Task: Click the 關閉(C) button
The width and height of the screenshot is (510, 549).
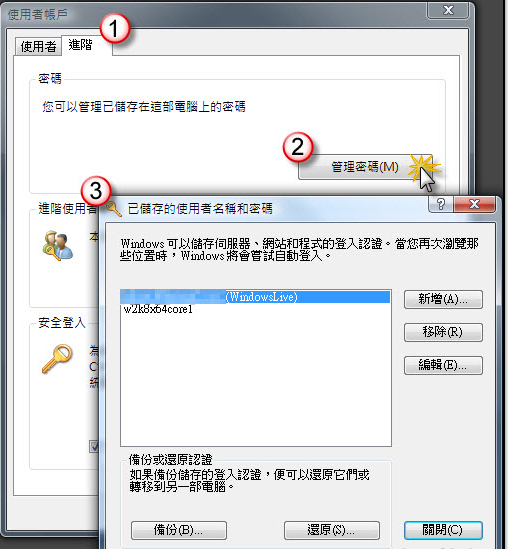Action: pos(443,530)
